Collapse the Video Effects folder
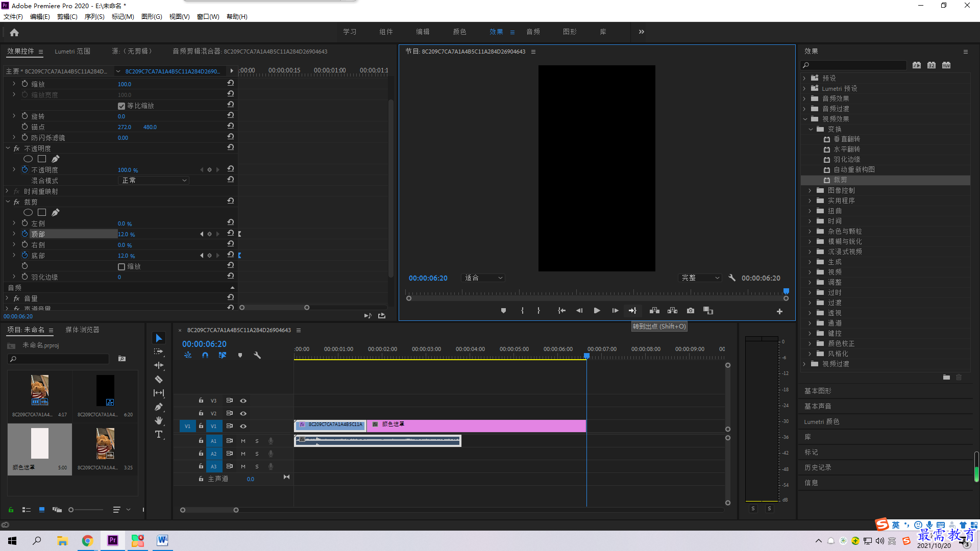980x551 pixels. click(x=805, y=119)
